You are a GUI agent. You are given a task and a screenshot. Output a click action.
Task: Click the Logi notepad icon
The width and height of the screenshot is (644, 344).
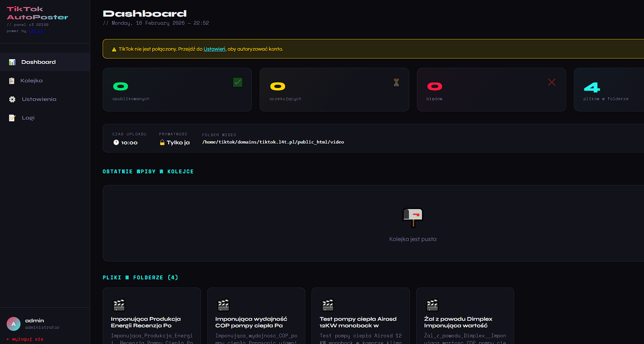click(x=12, y=118)
